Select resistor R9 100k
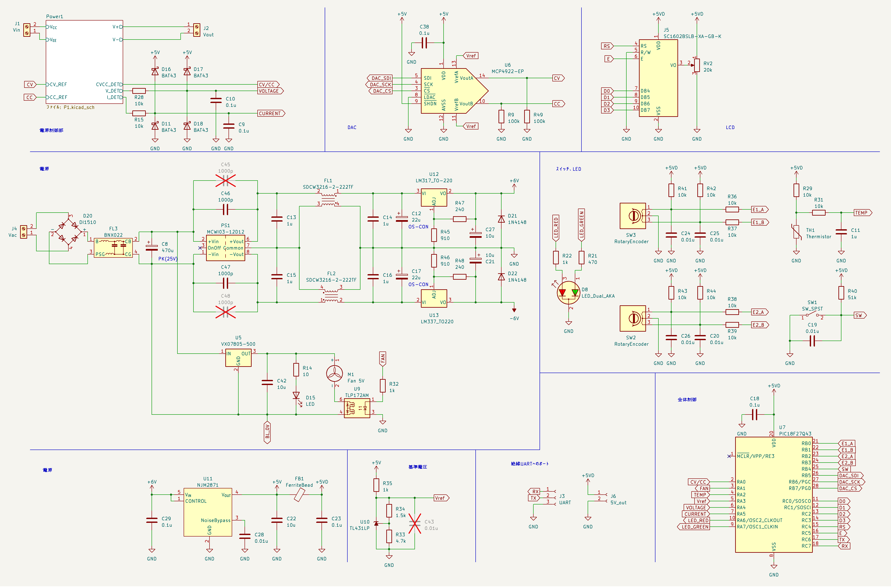Screen dimensions: 891x588 coord(501,116)
